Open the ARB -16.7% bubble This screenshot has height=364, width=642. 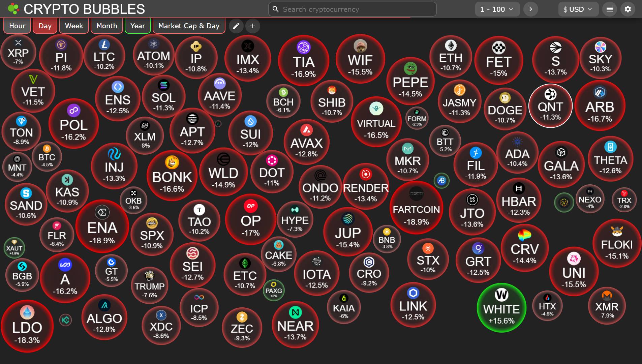tap(600, 105)
